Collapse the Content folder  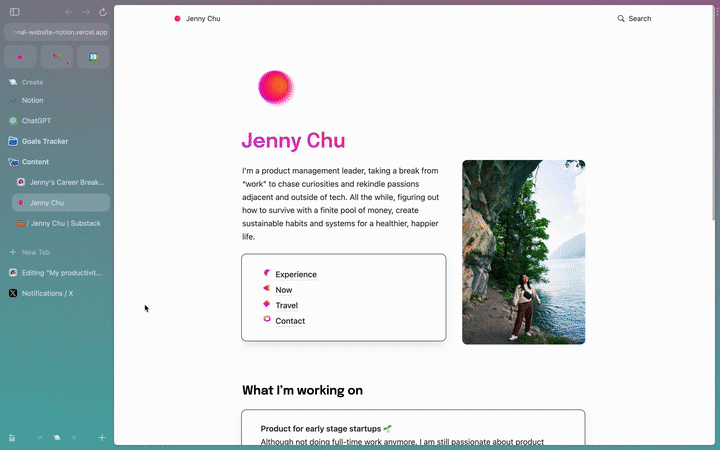[57, 162]
